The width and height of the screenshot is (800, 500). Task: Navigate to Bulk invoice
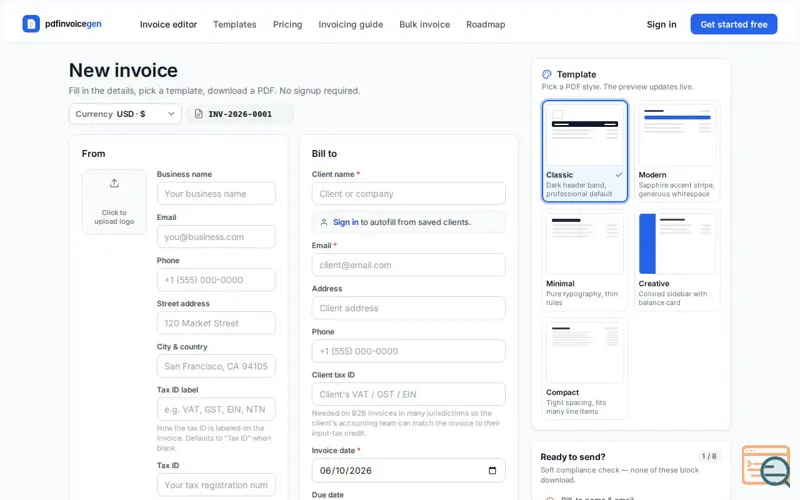[424, 24]
